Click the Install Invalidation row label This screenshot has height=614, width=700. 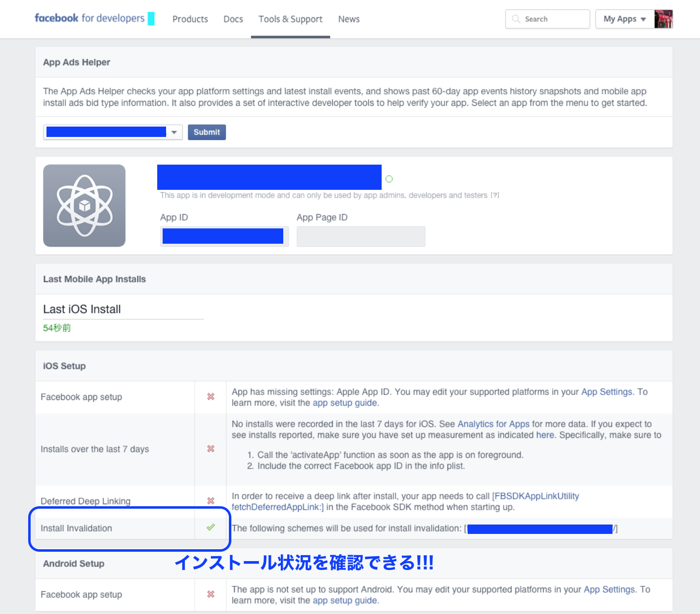pos(77,528)
